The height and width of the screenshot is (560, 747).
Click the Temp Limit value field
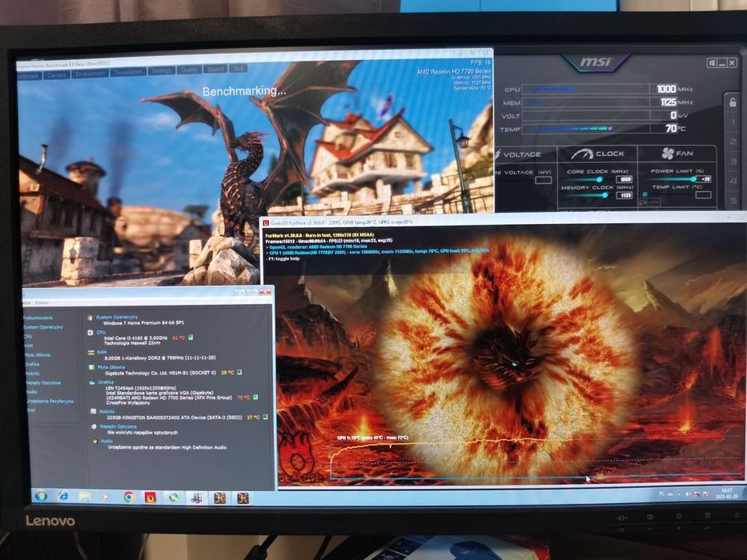[704, 194]
